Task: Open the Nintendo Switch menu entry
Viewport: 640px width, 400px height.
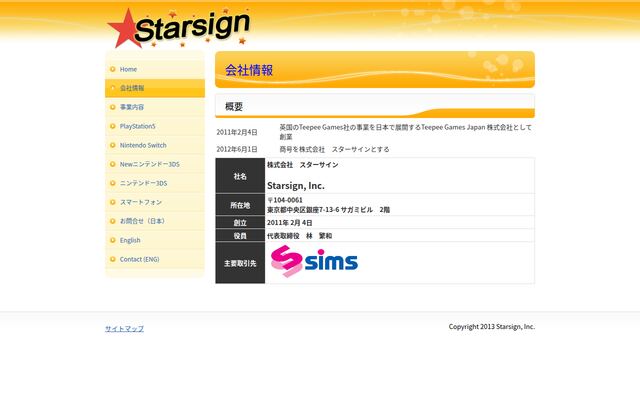Action: (155, 145)
